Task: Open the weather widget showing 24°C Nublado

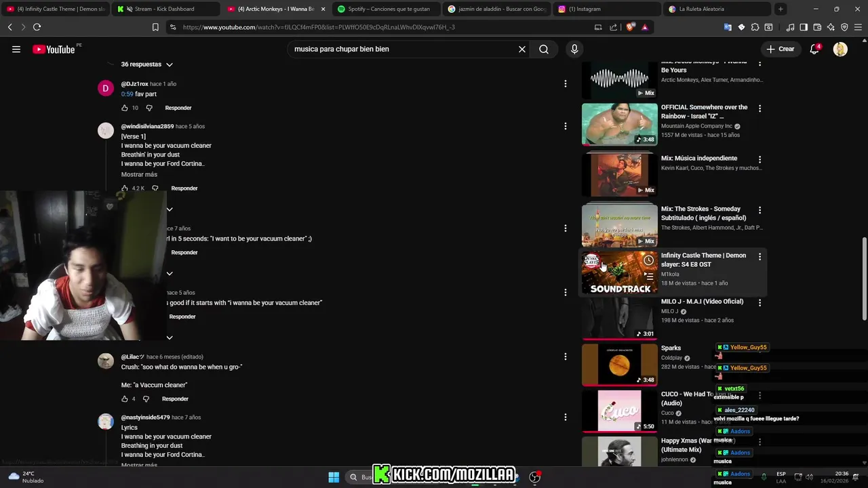Action: tap(27, 477)
